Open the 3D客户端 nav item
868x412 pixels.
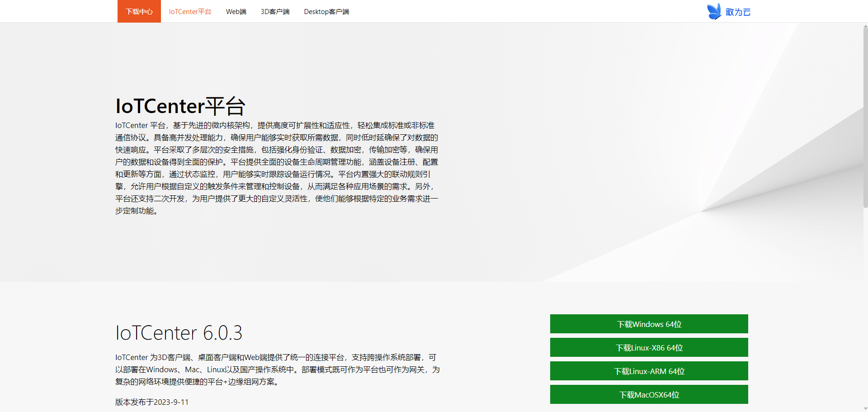(x=275, y=11)
